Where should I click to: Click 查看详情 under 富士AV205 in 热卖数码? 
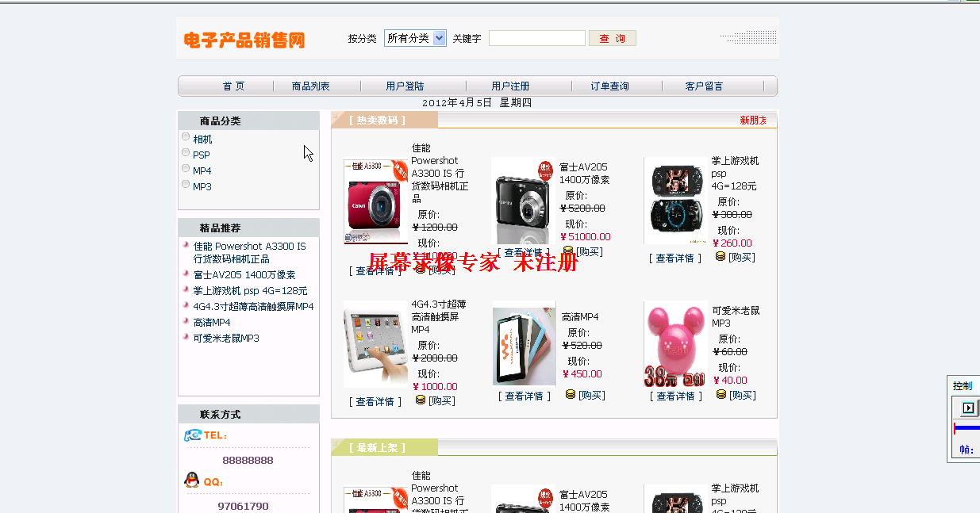click(x=524, y=253)
